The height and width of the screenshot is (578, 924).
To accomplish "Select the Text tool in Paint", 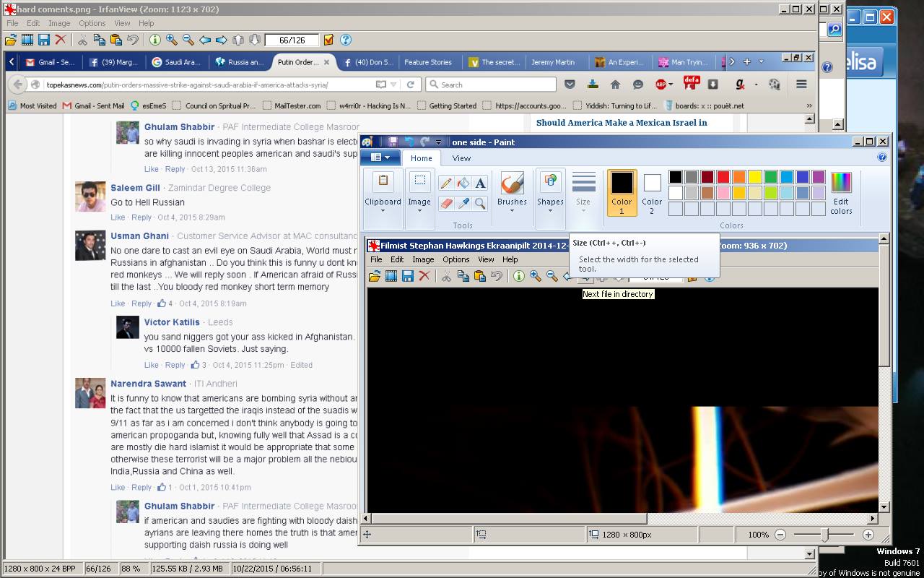I will [x=480, y=183].
